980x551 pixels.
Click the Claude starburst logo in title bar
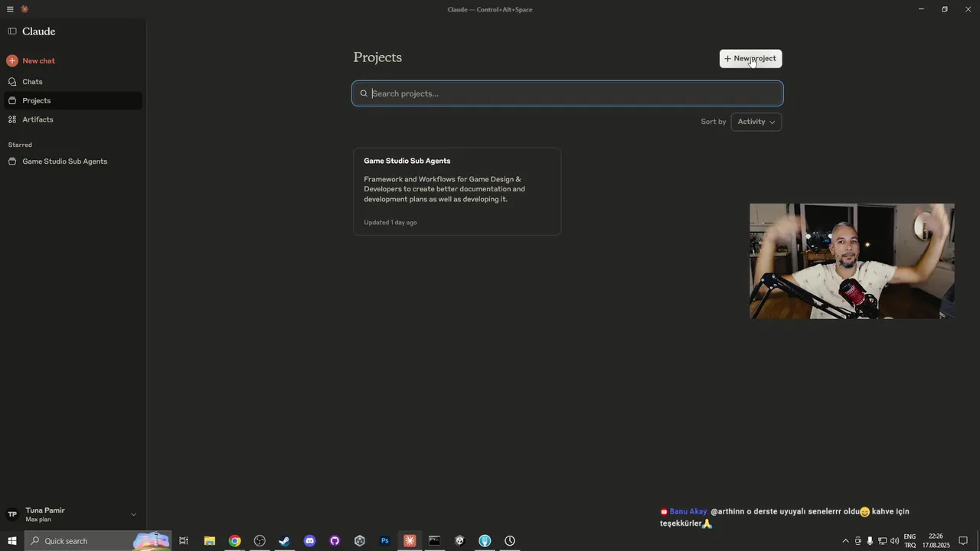(24, 9)
